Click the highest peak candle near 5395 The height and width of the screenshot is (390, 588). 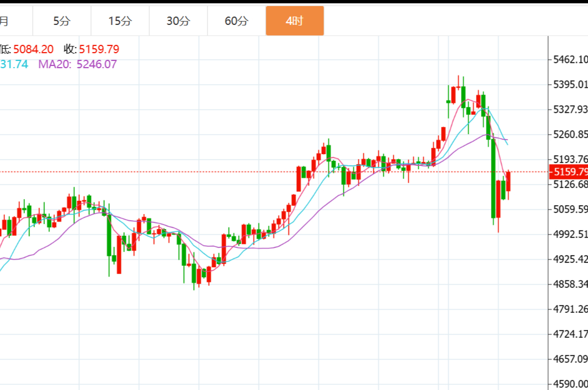click(x=458, y=88)
